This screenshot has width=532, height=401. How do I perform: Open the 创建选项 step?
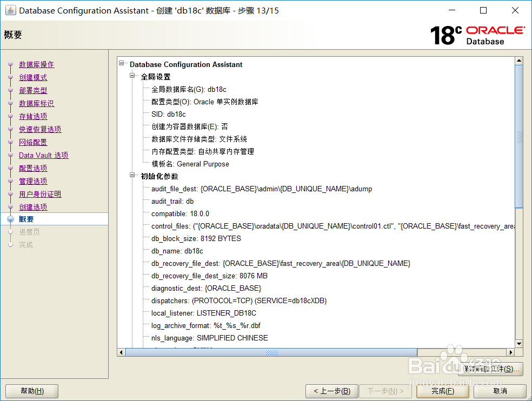coord(32,207)
